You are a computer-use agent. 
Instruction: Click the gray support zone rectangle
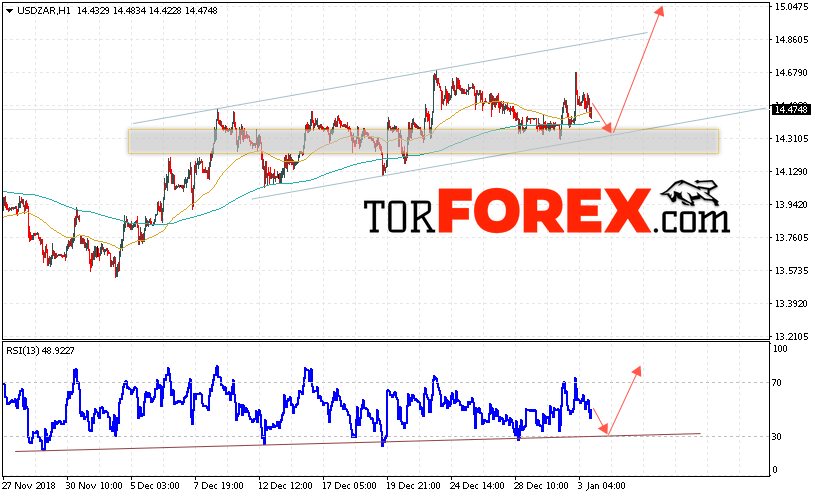click(423, 141)
